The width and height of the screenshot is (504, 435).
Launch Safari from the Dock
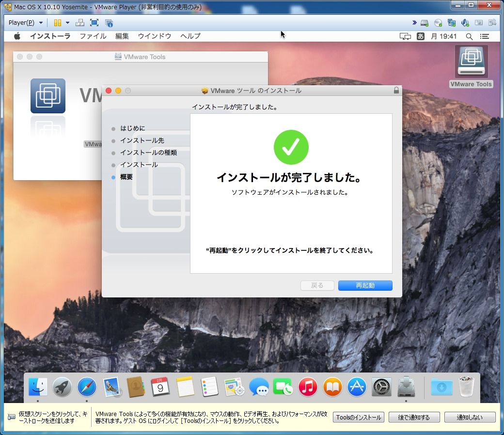[x=87, y=387]
